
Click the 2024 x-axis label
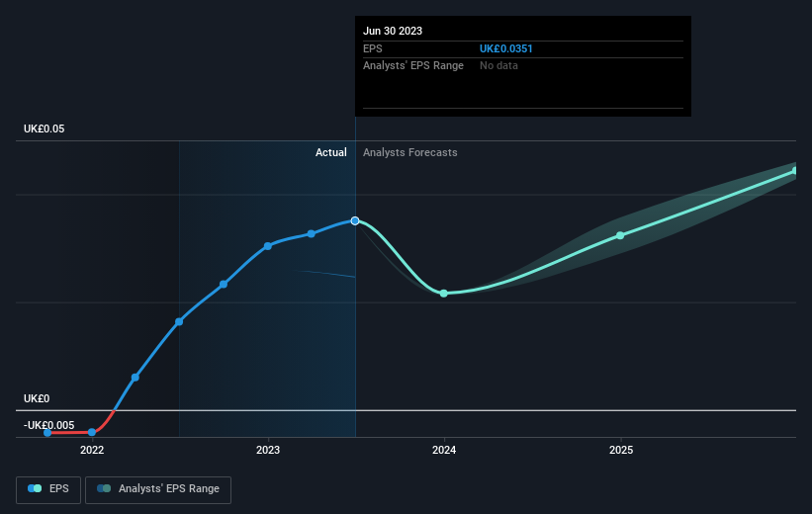444,450
